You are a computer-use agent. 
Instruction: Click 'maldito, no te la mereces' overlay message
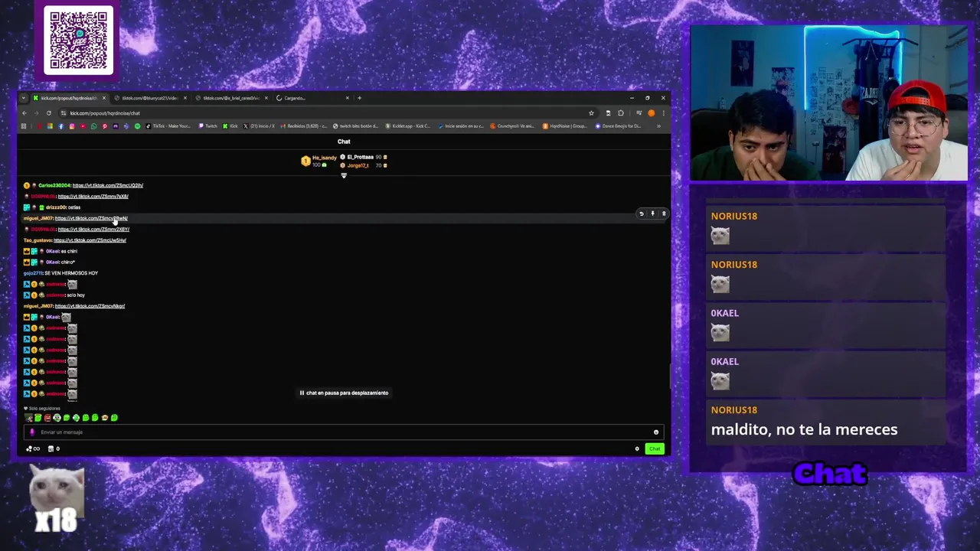coord(804,429)
